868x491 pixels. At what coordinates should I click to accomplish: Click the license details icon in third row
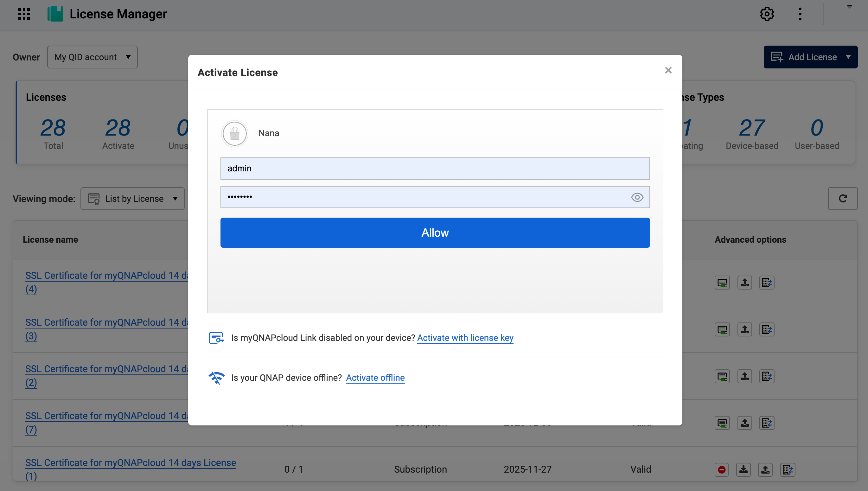click(722, 376)
